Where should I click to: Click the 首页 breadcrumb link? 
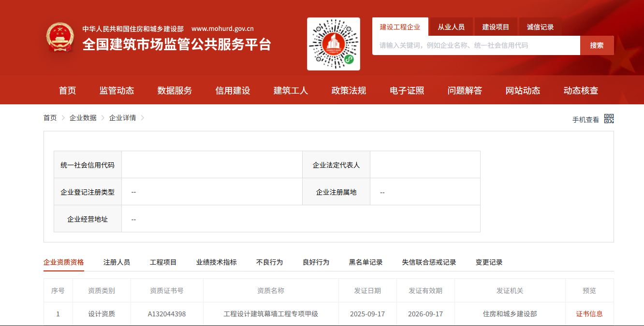pyautogui.click(x=50, y=118)
